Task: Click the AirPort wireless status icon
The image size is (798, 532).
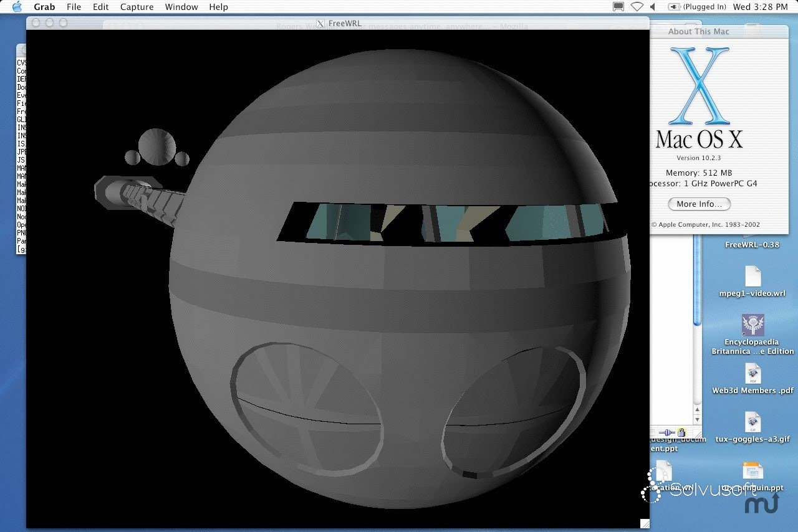Action: pyautogui.click(x=637, y=7)
